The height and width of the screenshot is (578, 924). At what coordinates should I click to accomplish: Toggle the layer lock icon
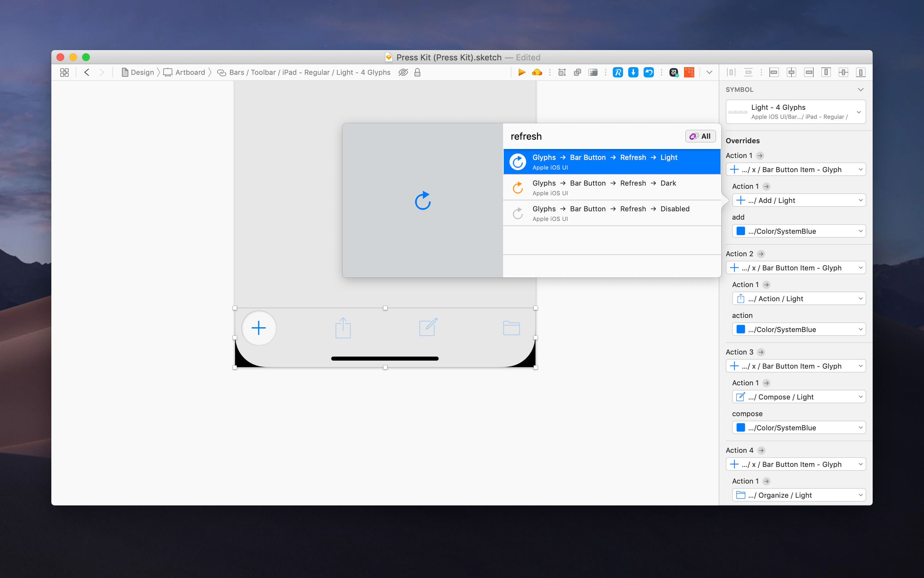click(417, 72)
